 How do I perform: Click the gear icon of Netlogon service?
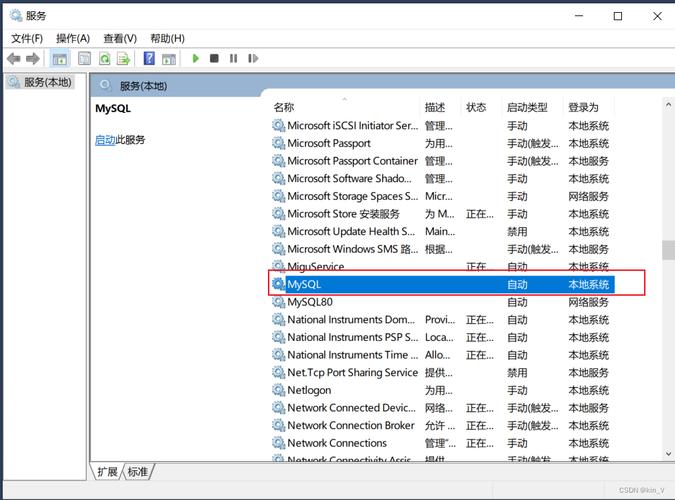coord(279,390)
